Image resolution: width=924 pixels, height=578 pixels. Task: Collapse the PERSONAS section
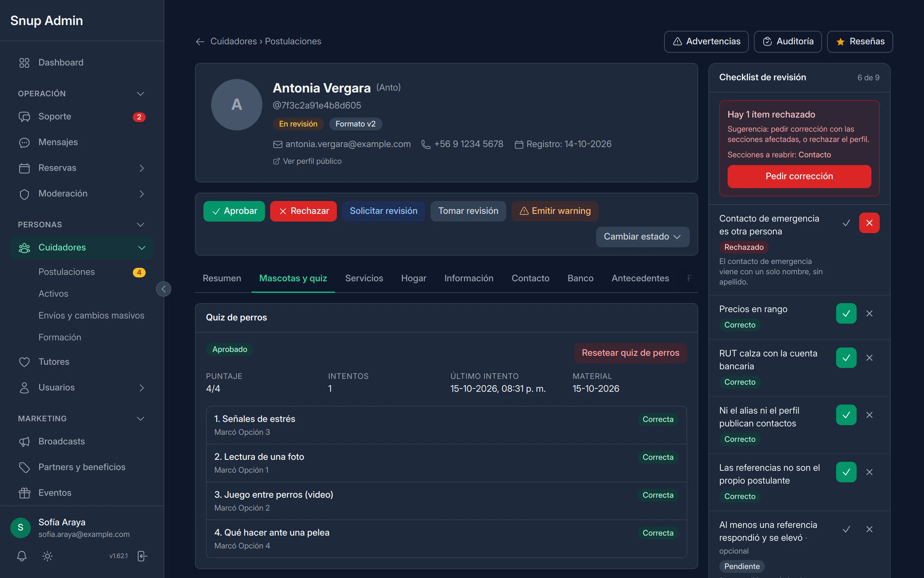tap(141, 225)
